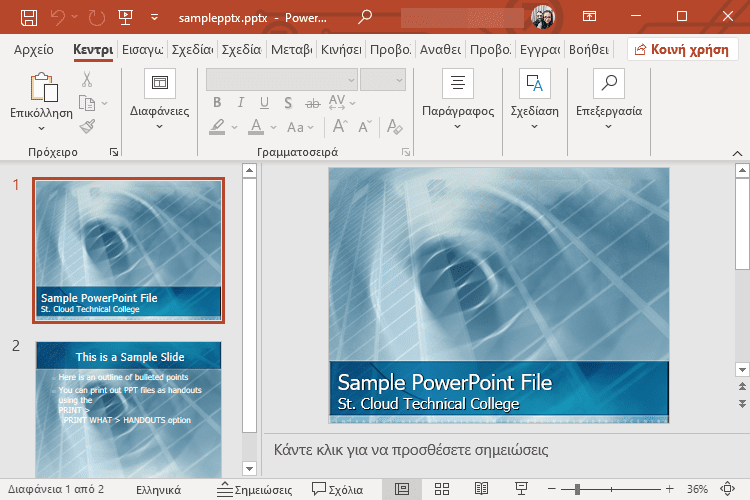Toggle italic formatting
750x500 pixels.
tap(241, 102)
